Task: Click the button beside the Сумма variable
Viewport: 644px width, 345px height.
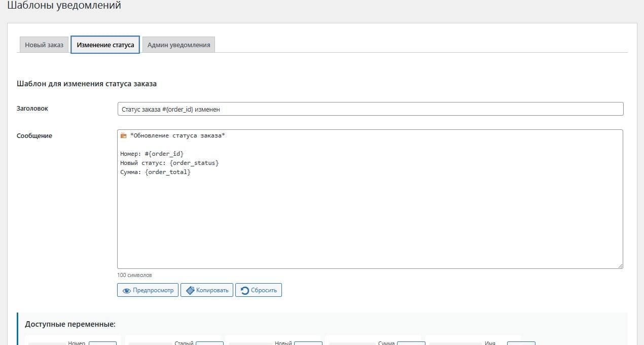Action: tap(411, 343)
